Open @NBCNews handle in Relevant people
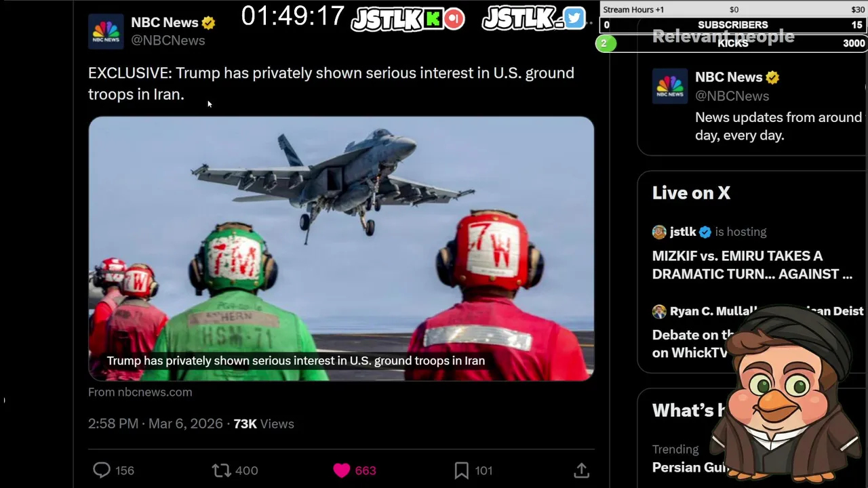868x488 pixels. point(732,96)
